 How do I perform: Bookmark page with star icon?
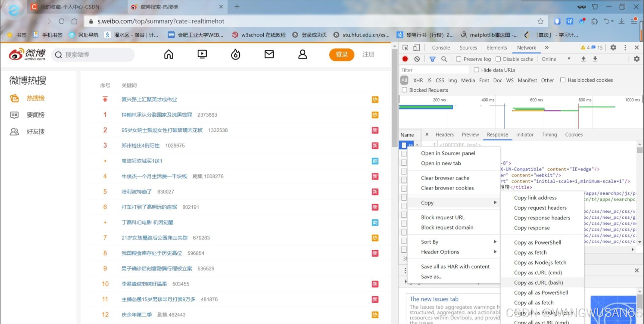tap(540, 21)
